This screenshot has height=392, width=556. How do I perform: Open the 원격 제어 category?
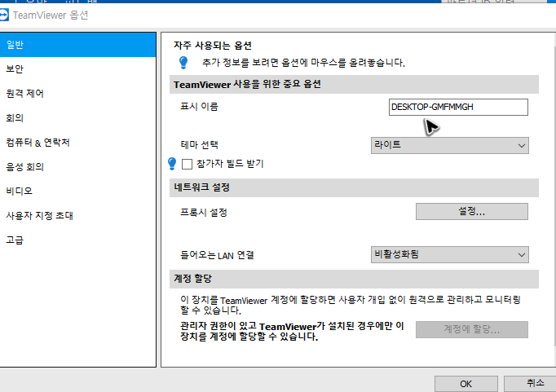coord(78,93)
